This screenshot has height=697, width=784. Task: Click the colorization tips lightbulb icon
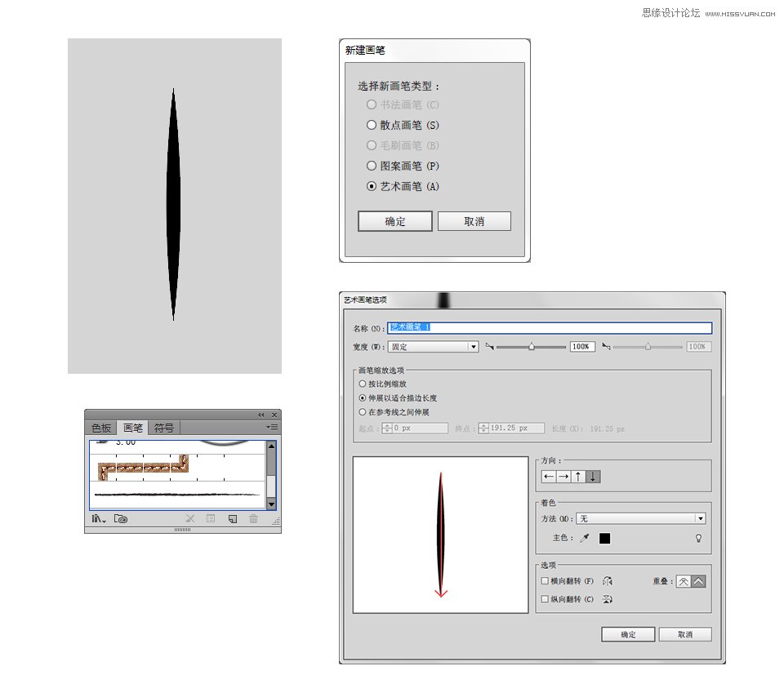point(698,538)
